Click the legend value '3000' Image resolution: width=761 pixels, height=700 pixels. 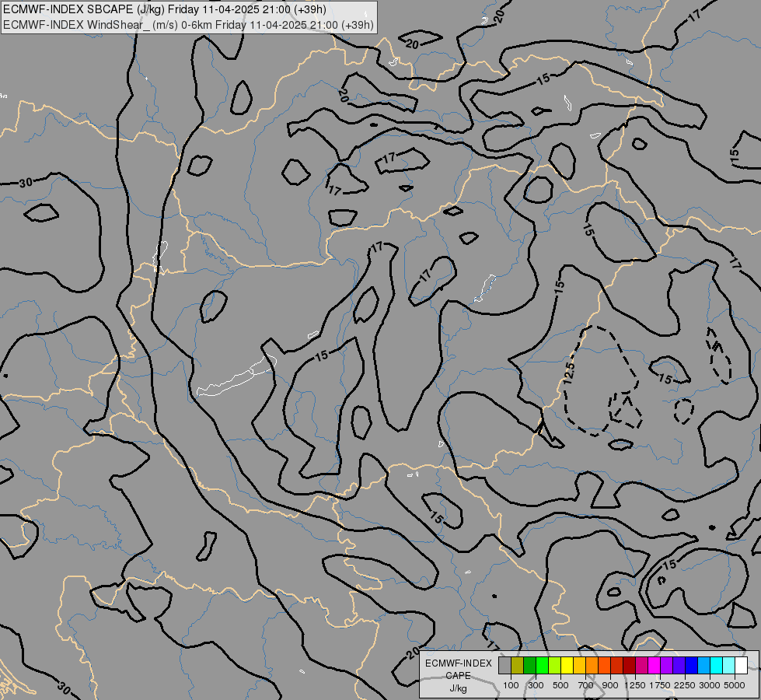point(710,685)
